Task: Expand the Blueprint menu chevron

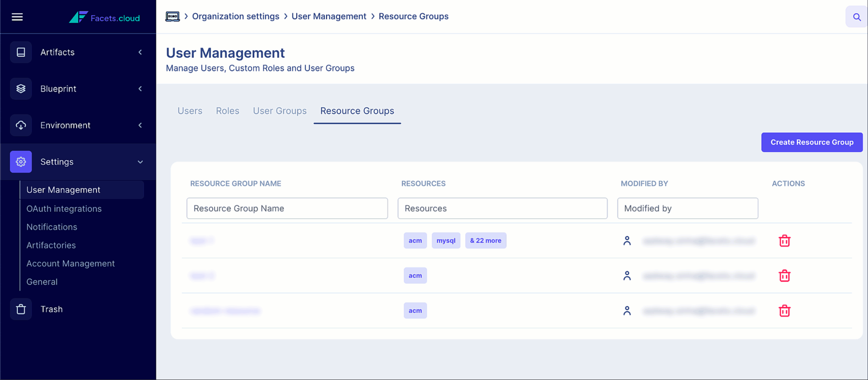Action: click(140, 89)
